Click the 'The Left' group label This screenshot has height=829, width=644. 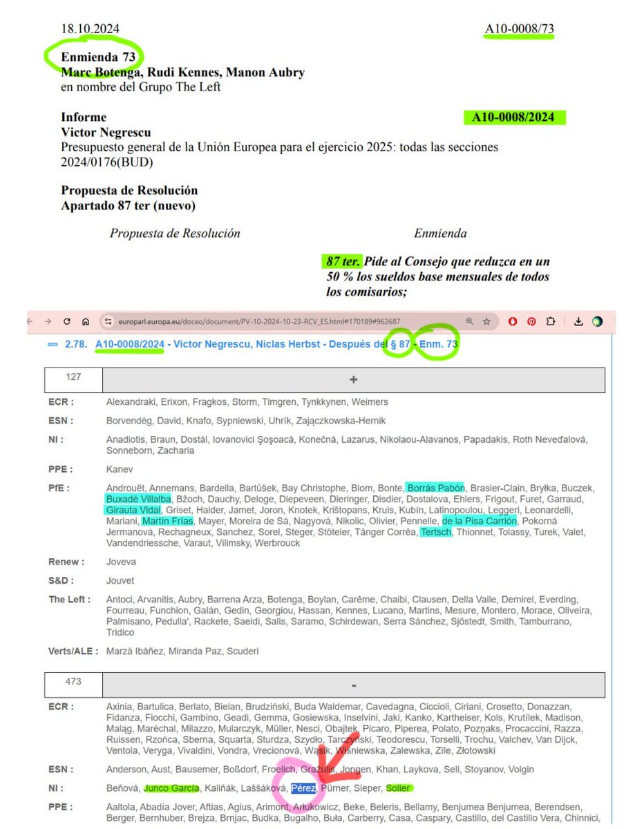[x=69, y=599]
